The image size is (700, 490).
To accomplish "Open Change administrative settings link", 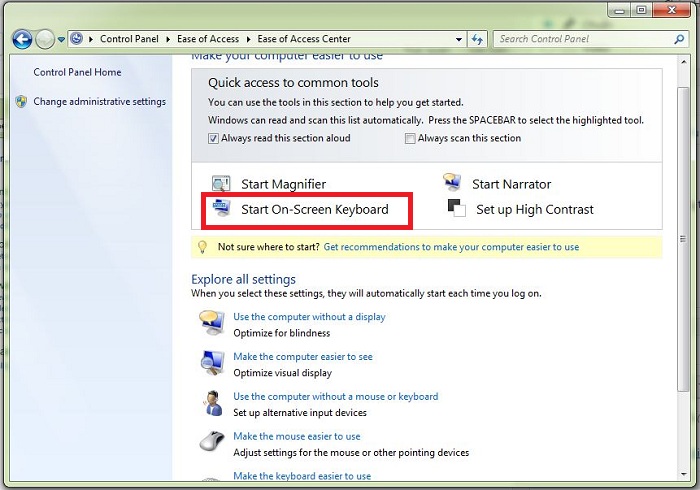I will 100,102.
